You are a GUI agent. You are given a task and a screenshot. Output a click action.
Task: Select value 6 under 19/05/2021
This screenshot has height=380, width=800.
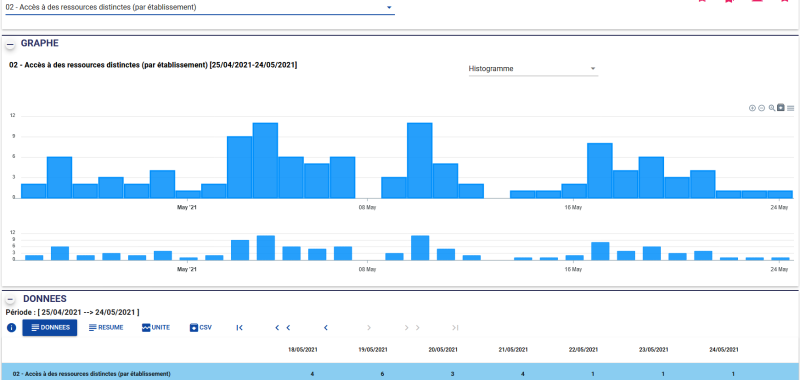382,374
